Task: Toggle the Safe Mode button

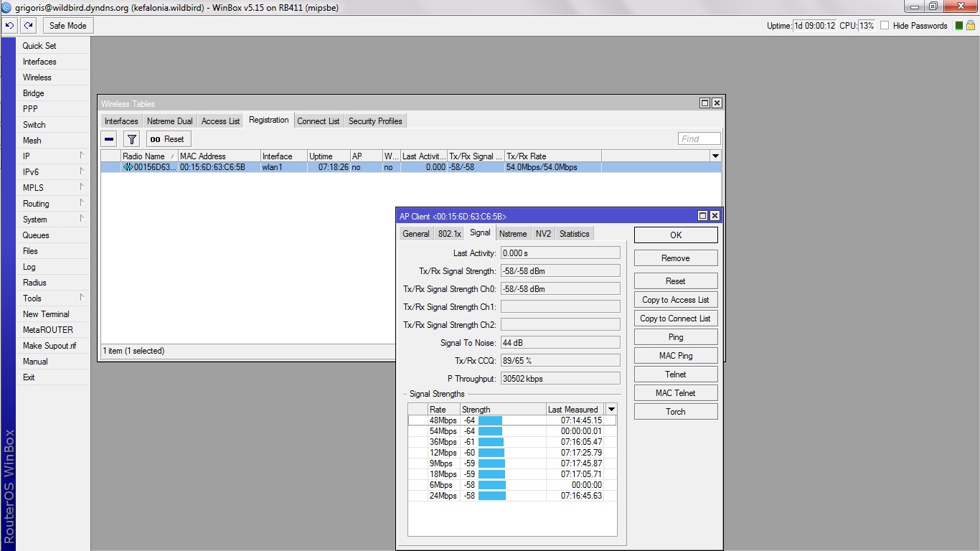Action: point(68,26)
